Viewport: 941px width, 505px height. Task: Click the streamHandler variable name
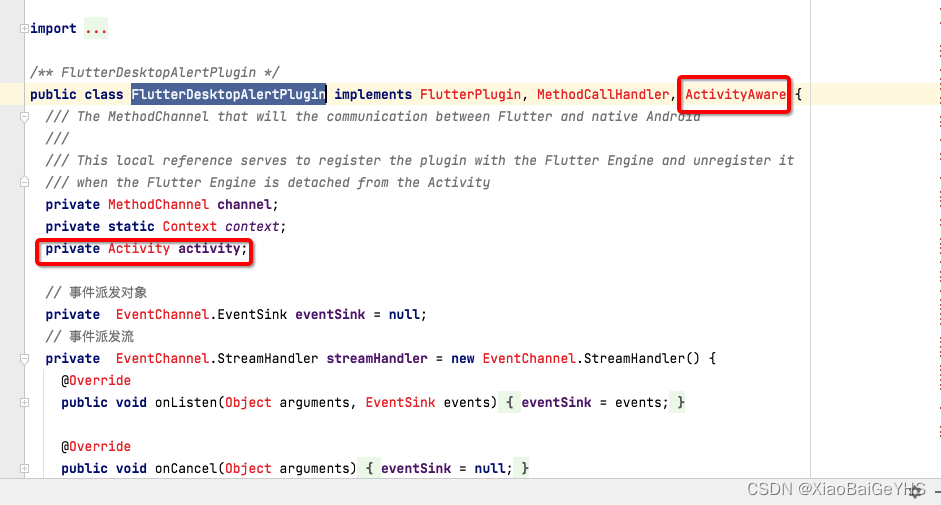pyautogui.click(x=377, y=358)
